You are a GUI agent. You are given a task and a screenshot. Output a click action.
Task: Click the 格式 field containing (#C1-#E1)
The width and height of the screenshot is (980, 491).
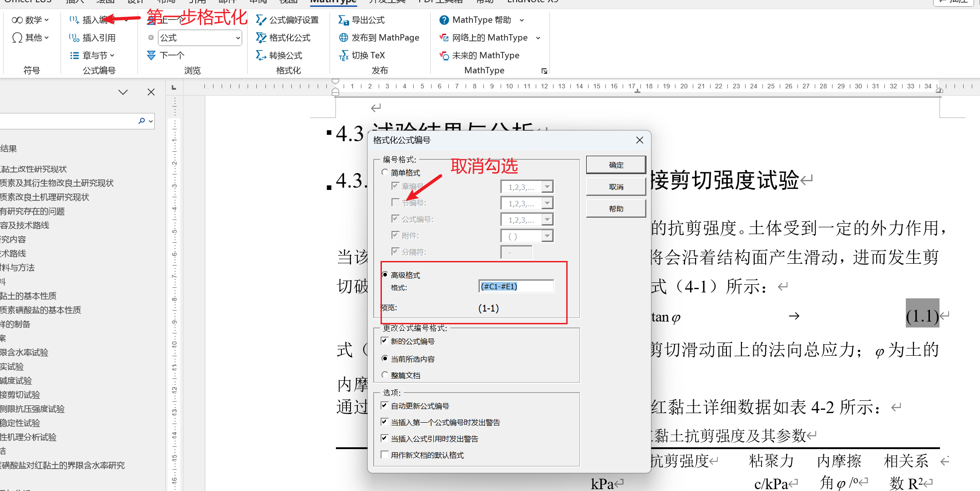(516, 286)
